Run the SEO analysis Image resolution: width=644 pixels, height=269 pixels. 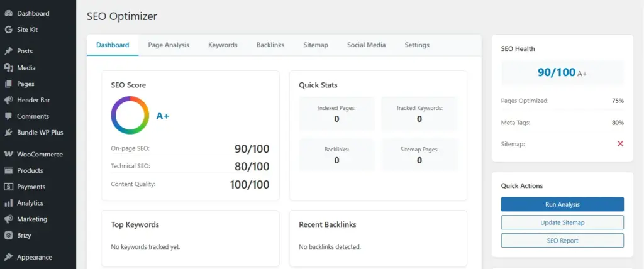click(x=562, y=204)
